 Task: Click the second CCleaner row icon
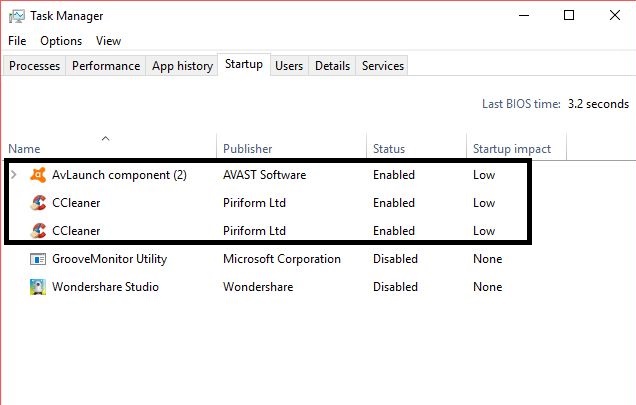(38, 231)
